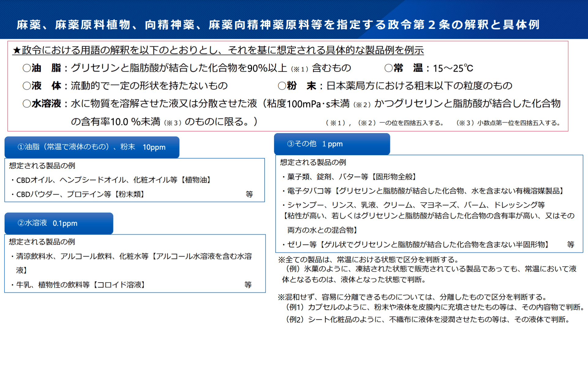The image size is (588, 392).
Task: Click the circle bullet beside 水溶液
Action: pyautogui.click(x=27, y=104)
